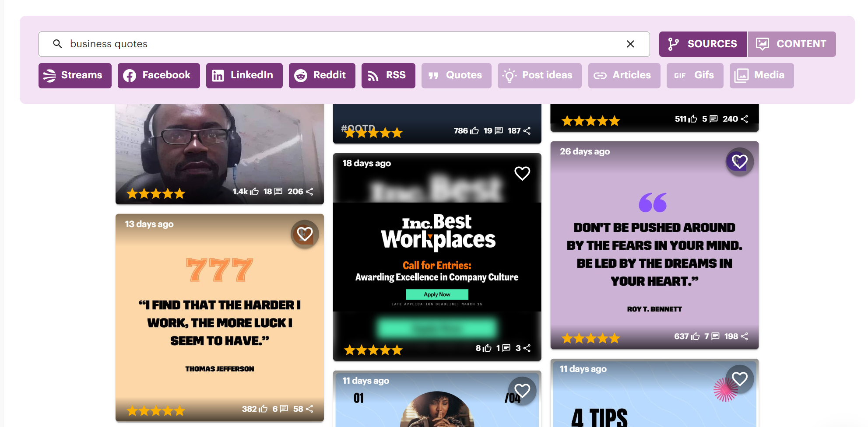Click the "13 days ago" timestamp

pyautogui.click(x=149, y=224)
